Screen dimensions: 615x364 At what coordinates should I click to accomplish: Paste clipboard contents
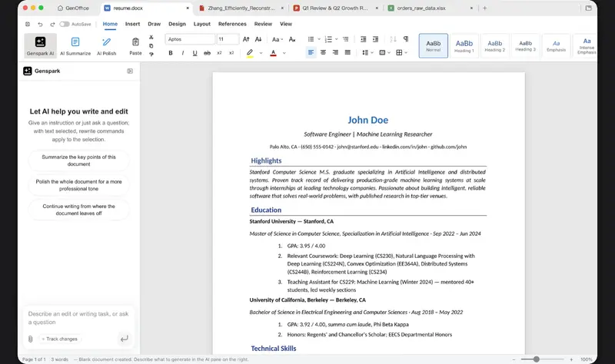coord(135,45)
